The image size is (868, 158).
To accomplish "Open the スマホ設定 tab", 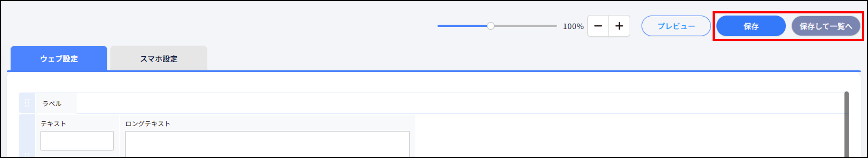I will pyautogui.click(x=159, y=59).
